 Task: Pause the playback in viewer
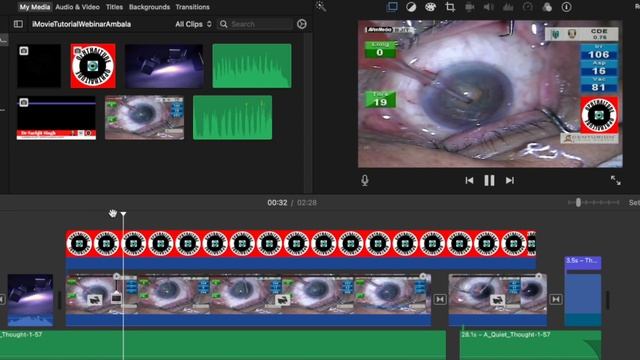(x=489, y=180)
